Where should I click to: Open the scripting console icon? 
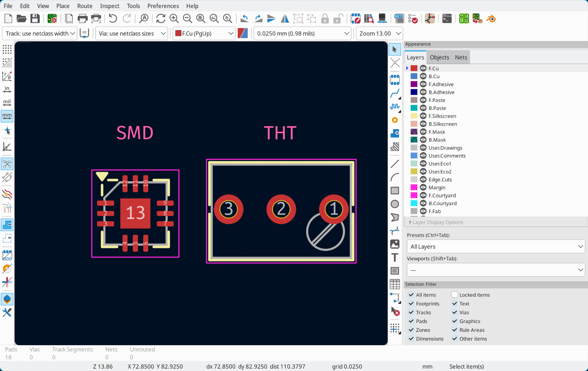[447, 19]
